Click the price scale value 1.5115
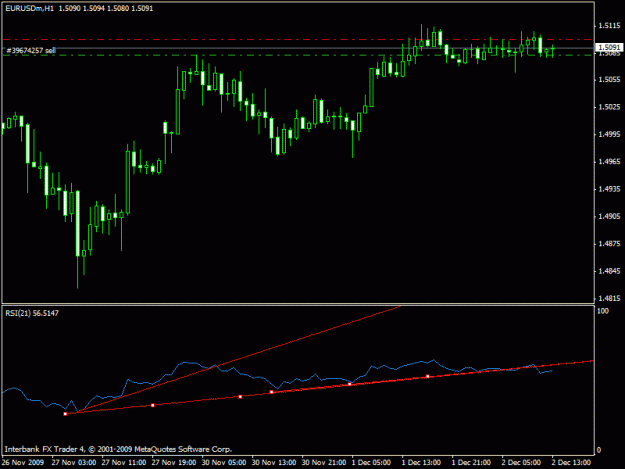The image size is (625, 469). 609,26
